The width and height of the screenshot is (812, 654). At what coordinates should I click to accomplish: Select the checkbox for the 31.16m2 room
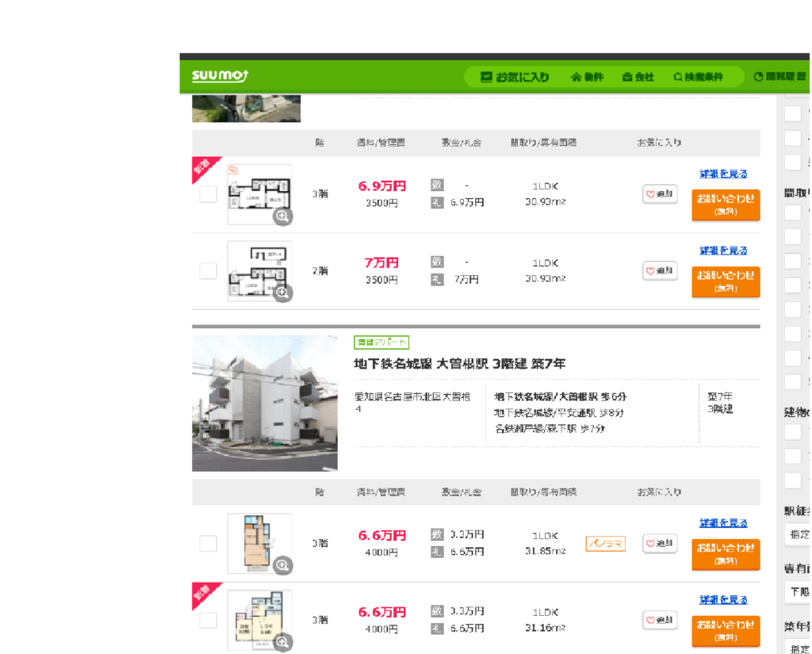click(209, 620)
